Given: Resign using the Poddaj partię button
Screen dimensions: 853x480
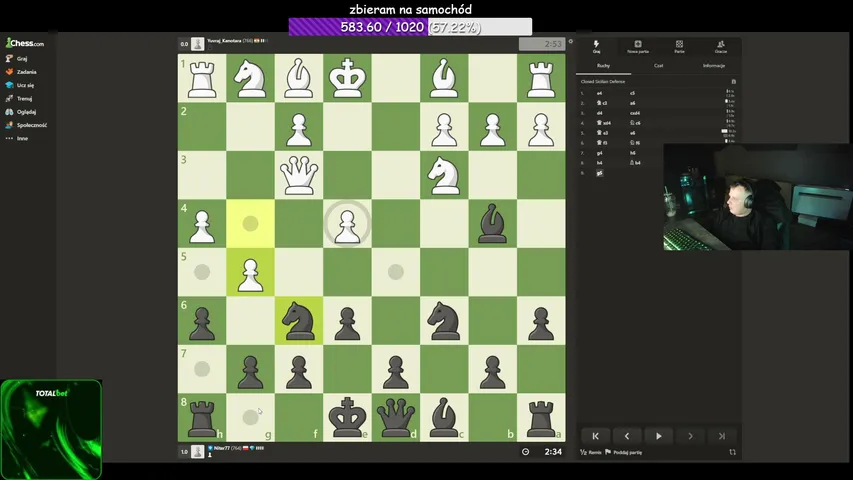Looking at the screenshot, I should click(624, 452).
